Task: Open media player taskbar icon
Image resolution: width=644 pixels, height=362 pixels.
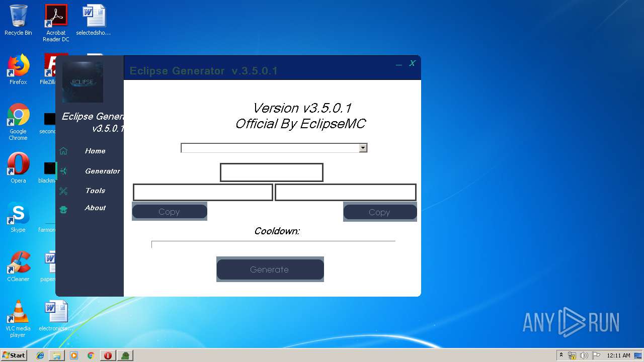Action: (x=74, y=355)
